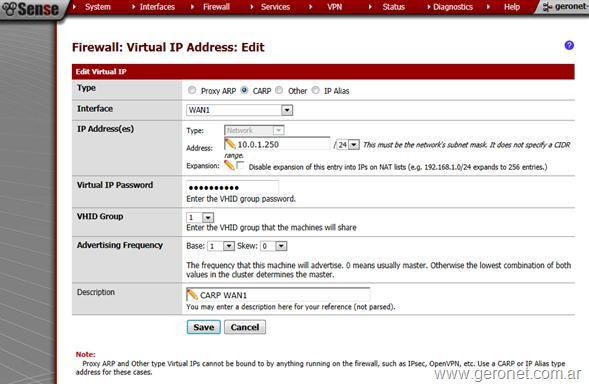
Task: Open the WAN1 Interface dropdown
Action: click(239, 110)
